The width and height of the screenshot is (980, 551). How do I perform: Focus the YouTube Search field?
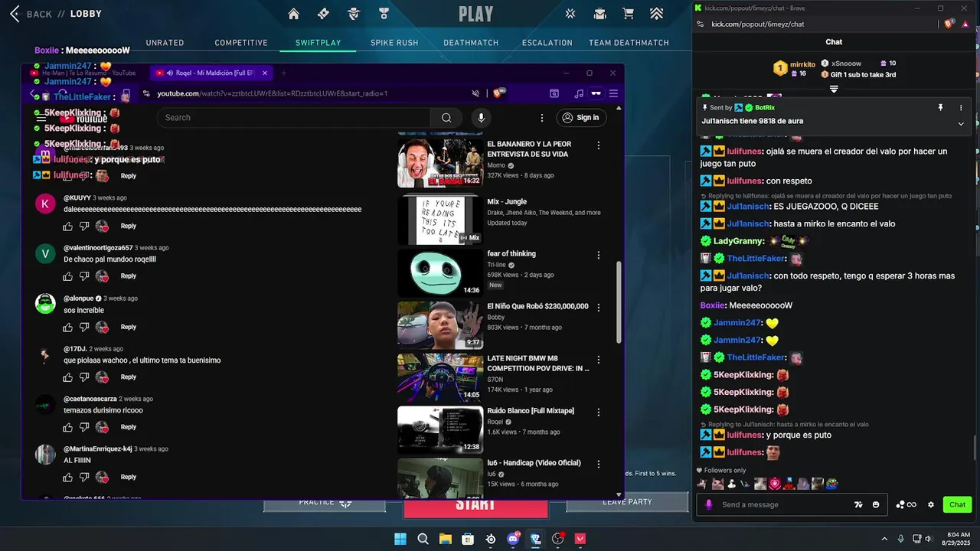(x=293, y=117)
